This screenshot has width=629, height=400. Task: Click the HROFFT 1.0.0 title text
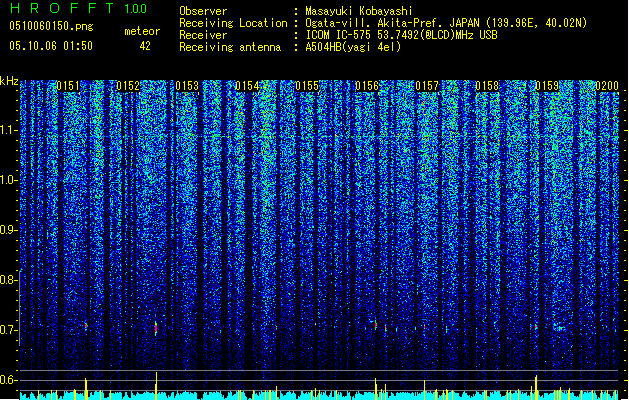click(x=79, y=8)
